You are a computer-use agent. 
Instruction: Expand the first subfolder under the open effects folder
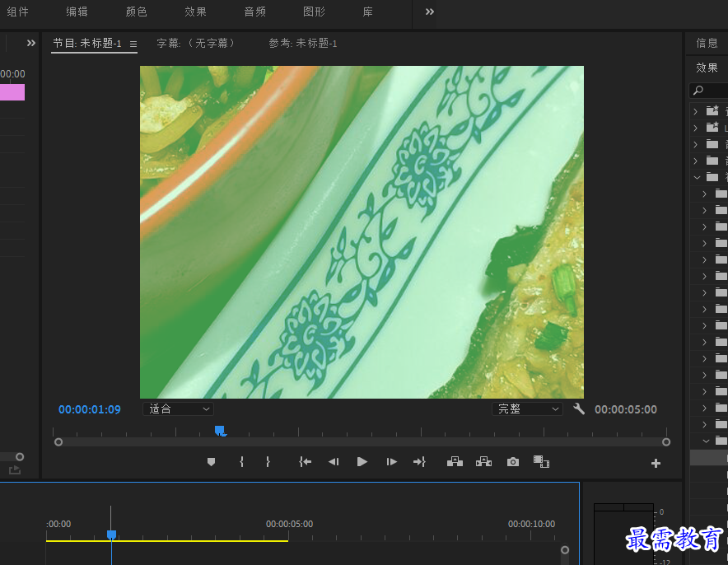click(705, 194)
